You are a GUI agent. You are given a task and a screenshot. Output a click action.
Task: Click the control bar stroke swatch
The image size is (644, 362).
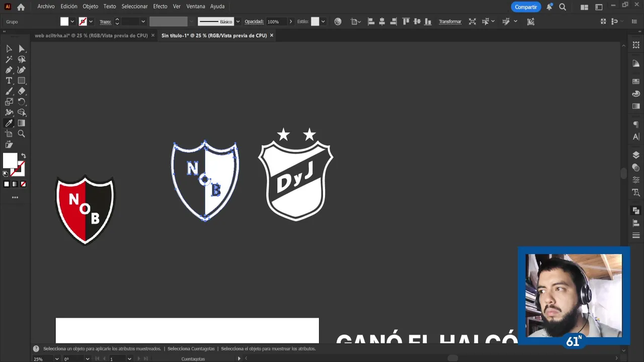pyautogui.click(x=83, y=22)
